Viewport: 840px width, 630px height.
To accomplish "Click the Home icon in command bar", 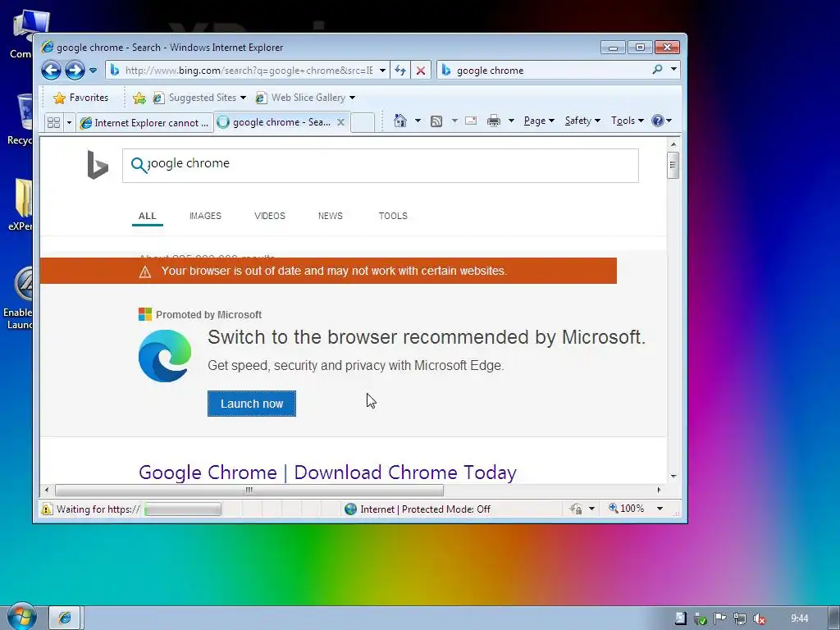I will tap(400, 121).
